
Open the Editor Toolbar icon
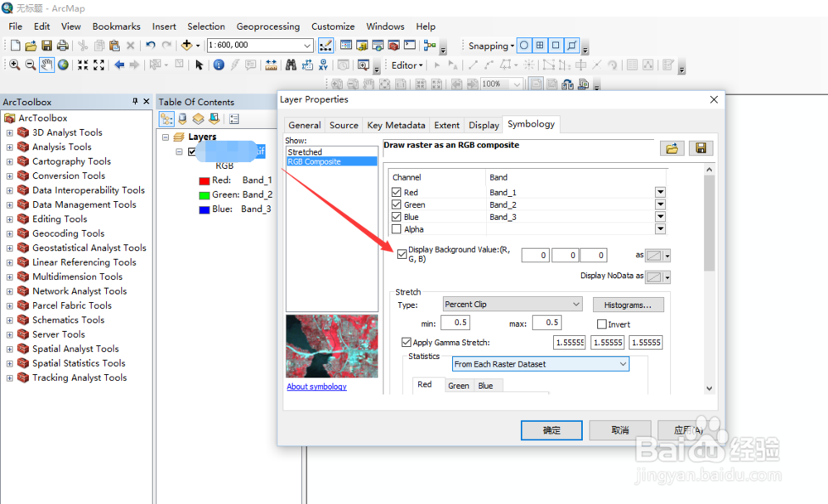325,46
